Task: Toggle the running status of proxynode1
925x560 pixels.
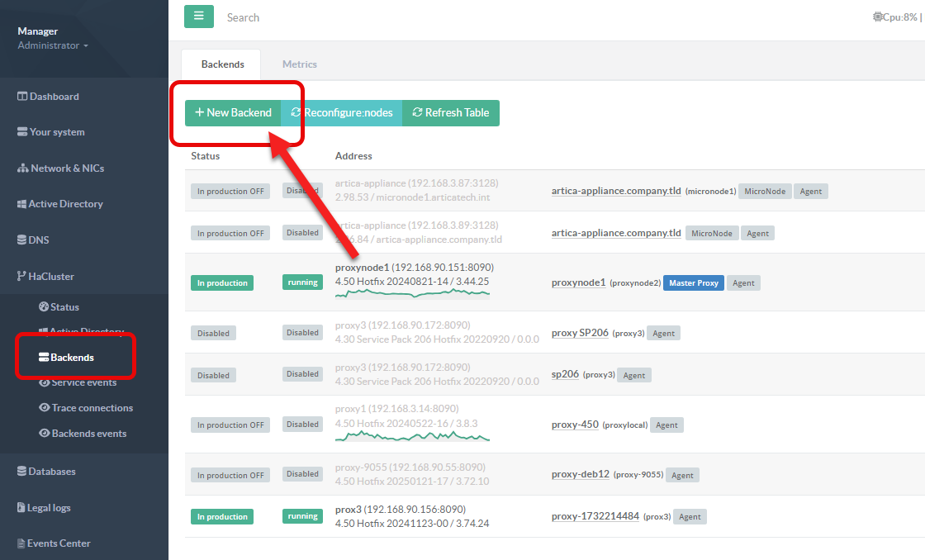Action: pyautogui.click(x=302, y=282)
